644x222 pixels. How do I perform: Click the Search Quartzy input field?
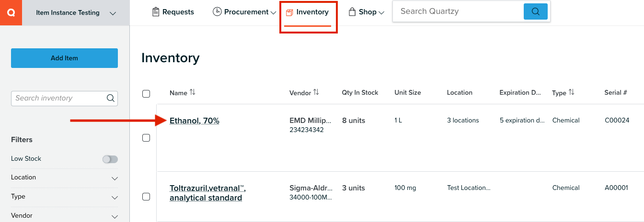(458, 11)
